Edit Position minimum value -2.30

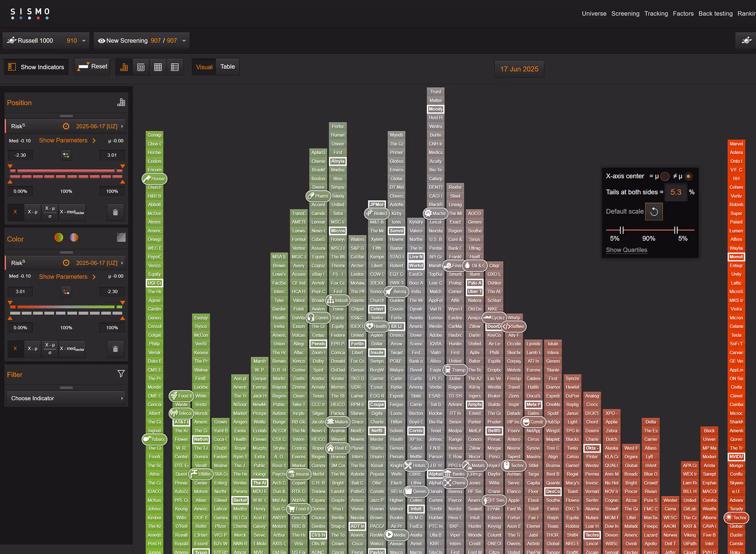(x=20, y=155)
